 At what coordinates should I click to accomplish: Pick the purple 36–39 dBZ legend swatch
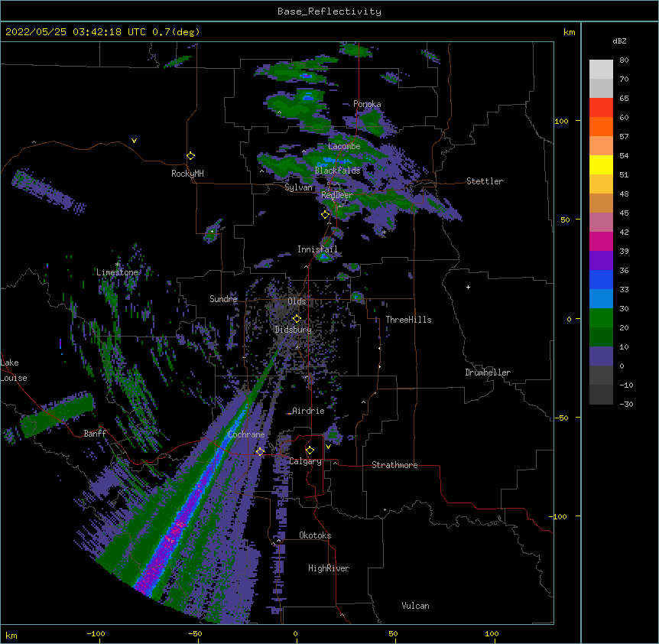coord(601,261)
